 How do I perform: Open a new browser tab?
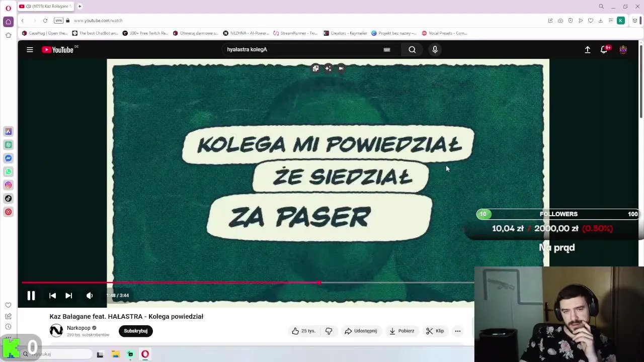click(x=79, y=7)
